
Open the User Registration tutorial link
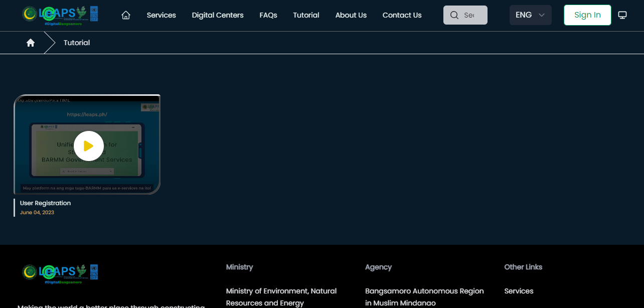pyautogui.click(x=45, y=203)
